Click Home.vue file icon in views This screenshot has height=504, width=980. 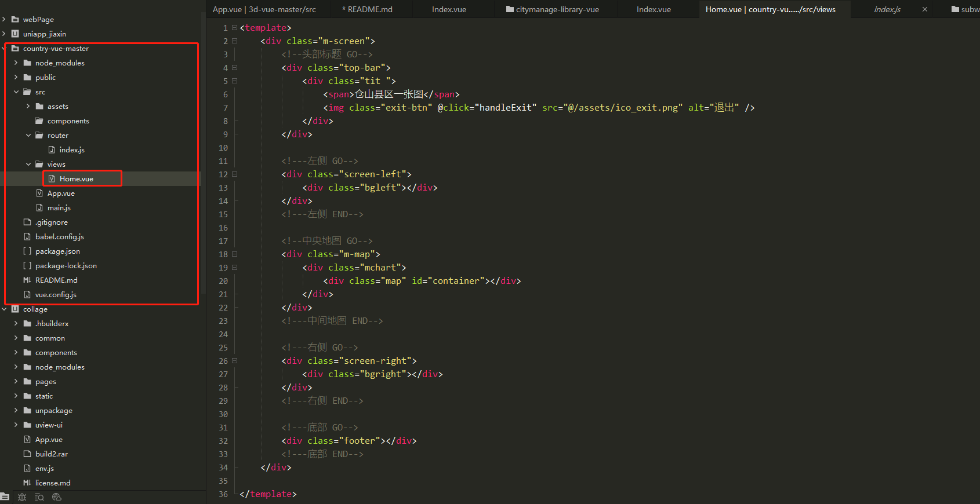[x=52, y=179]
